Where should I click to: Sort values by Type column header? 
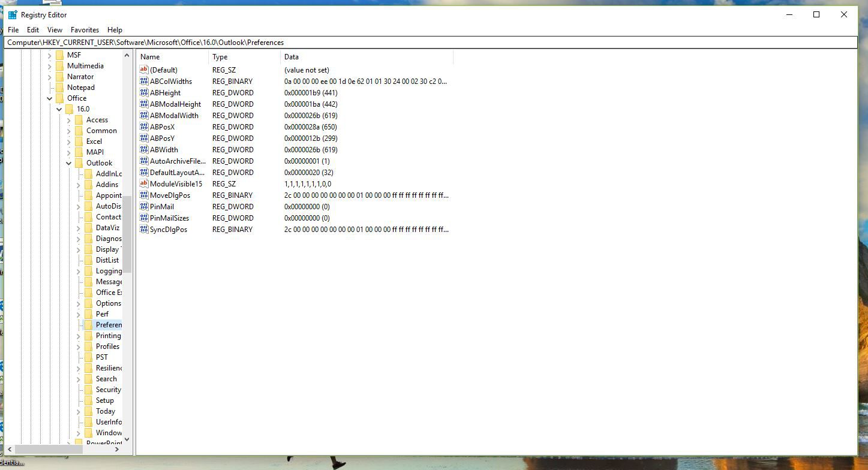(244, 57)
